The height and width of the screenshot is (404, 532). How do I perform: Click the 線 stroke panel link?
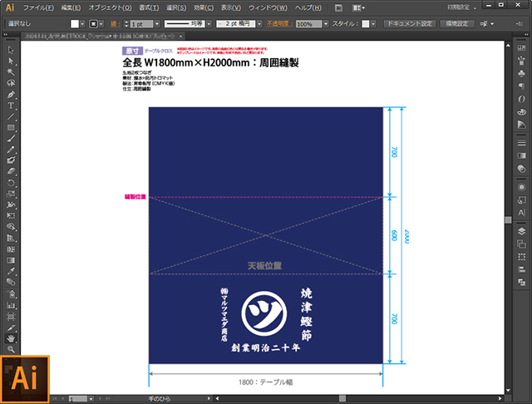115,24
